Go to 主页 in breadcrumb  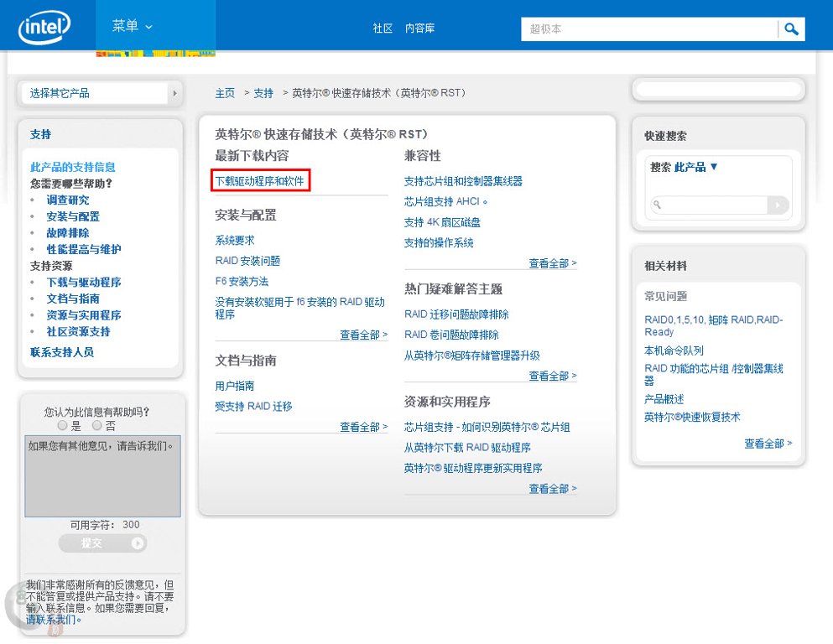(x=225, y=93)
